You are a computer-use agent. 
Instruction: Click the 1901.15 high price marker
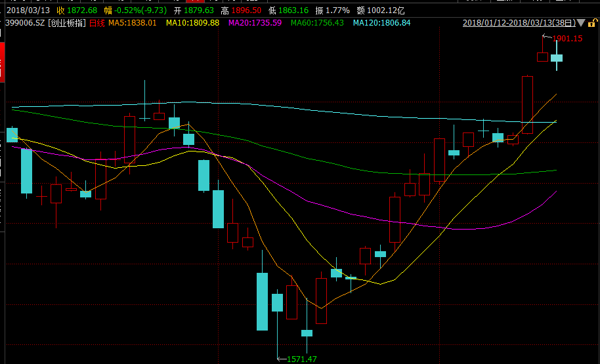[567, 38]
